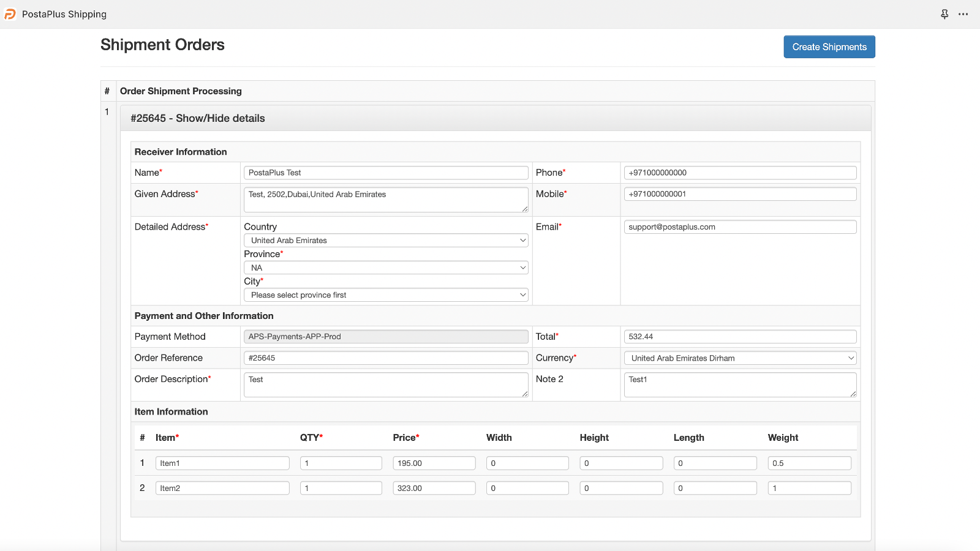Edit the Given Address text area
Image resolution: width=980 pixels, height=551 pixels.
pyautogui.click(x=385, y=200)
